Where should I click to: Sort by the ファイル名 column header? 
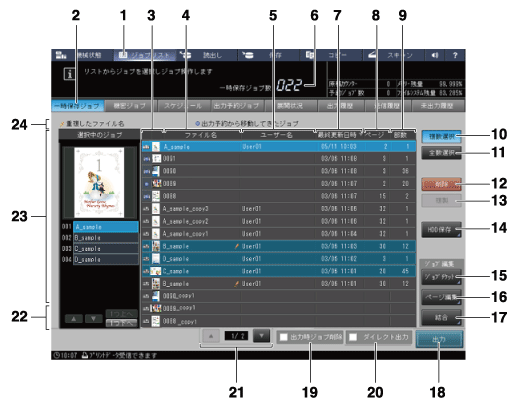click(x=201, y=135)
